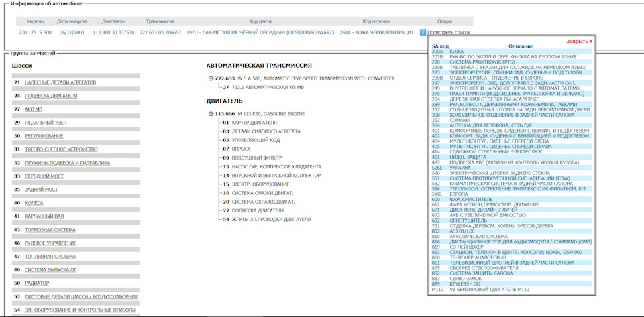Open 09 ВОЗДУШНЫЙ ФИЛЬТР group
Screen dimensions: 644x317
pyautogui.click(x=253, y=158)
